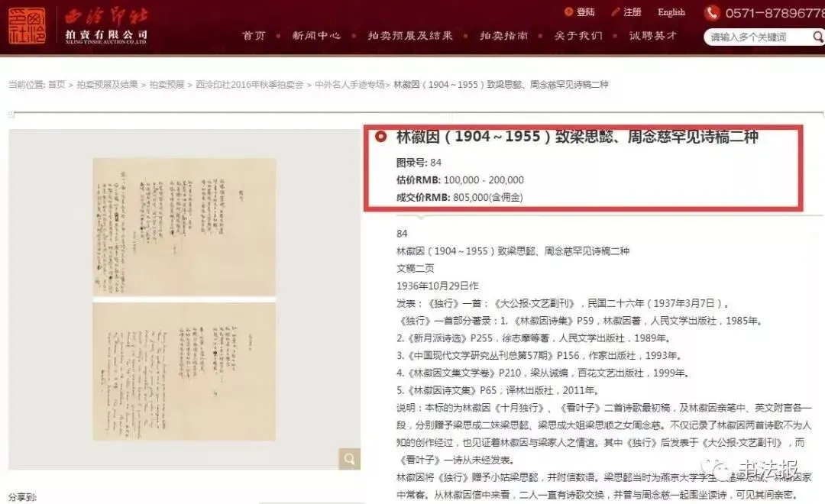This screenshot has width=825, height=504.
Task: Click the 《林徽因诗文集》P65 reference line
Action: click(497, 390)
